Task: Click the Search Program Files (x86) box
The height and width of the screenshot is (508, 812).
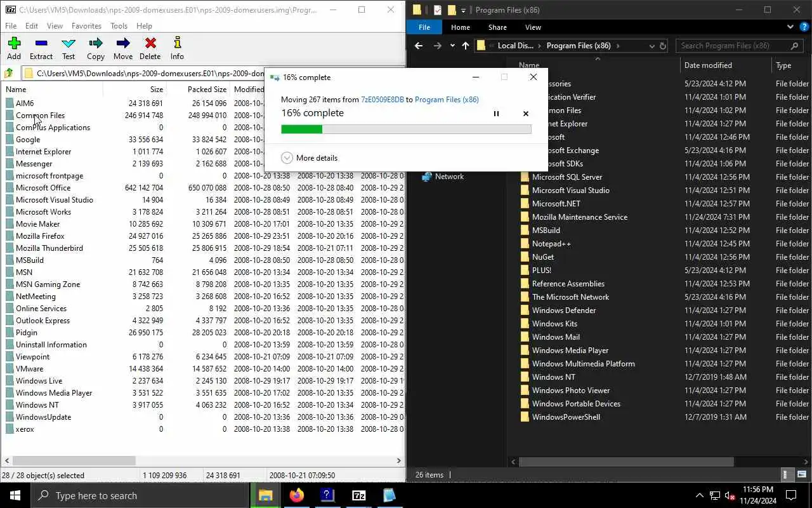Action: [740, 46]
